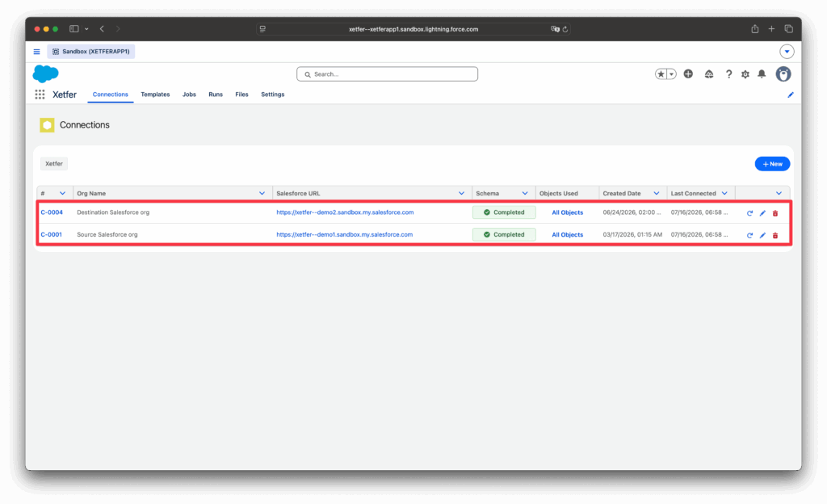Open the Created Date column menu
The height and width of the screenshot is (504, 827).
[x=656, y=194]
